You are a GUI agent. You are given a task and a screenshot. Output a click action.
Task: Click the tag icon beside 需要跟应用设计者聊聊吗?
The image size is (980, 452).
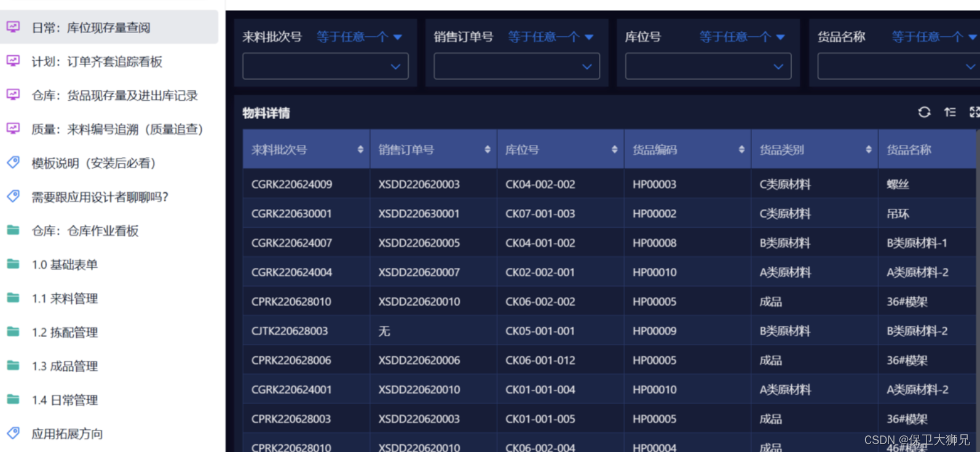coord(13,196)
